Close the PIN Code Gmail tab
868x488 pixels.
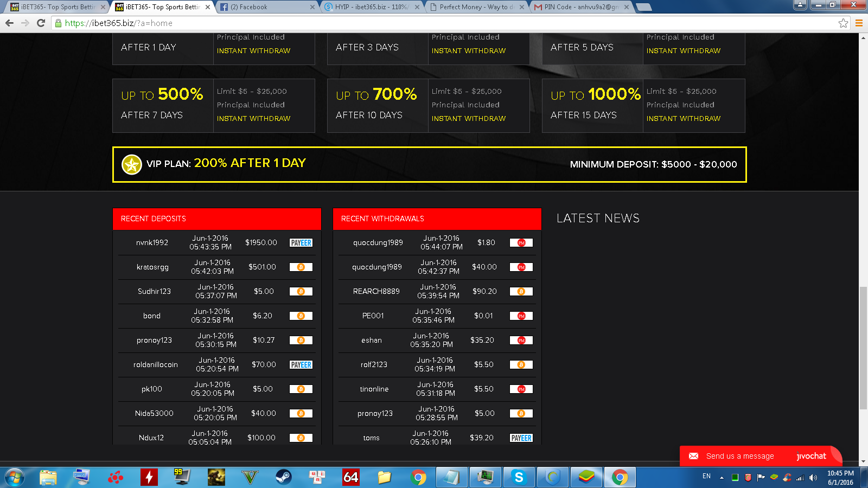point(627,7)
